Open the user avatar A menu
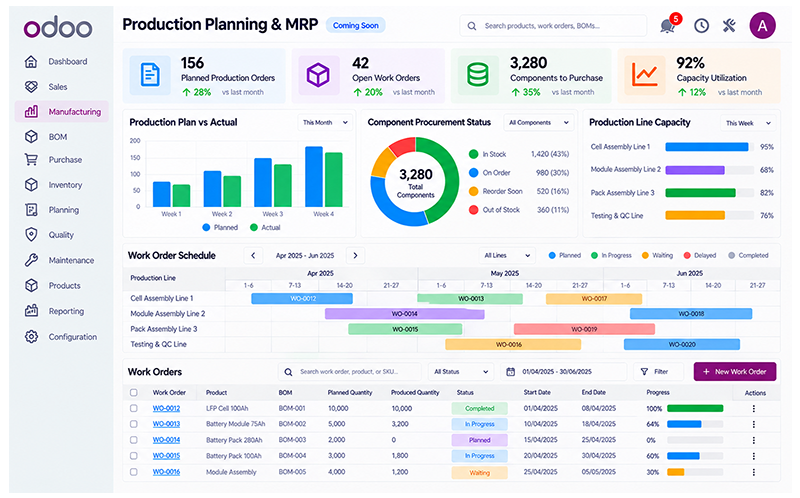 762,26
